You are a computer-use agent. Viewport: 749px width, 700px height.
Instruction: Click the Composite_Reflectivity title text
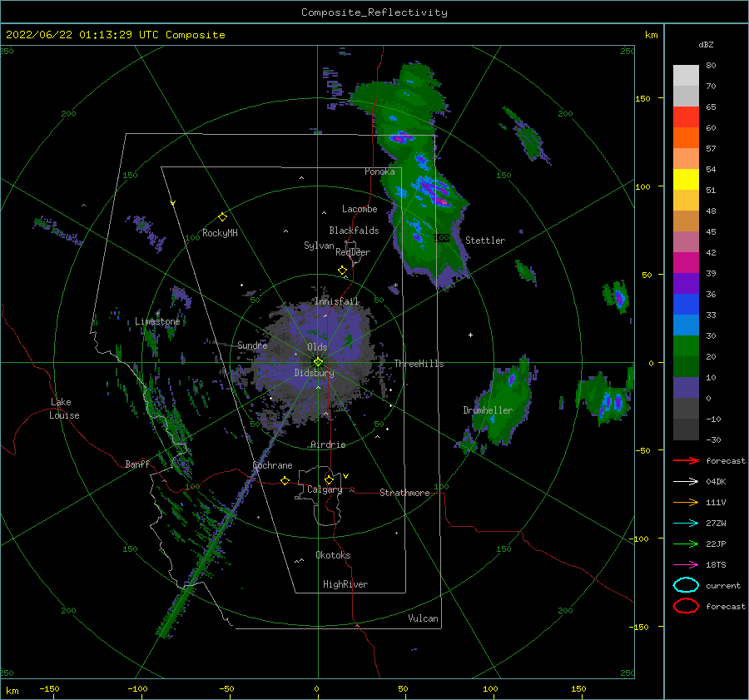click(374, 12)
